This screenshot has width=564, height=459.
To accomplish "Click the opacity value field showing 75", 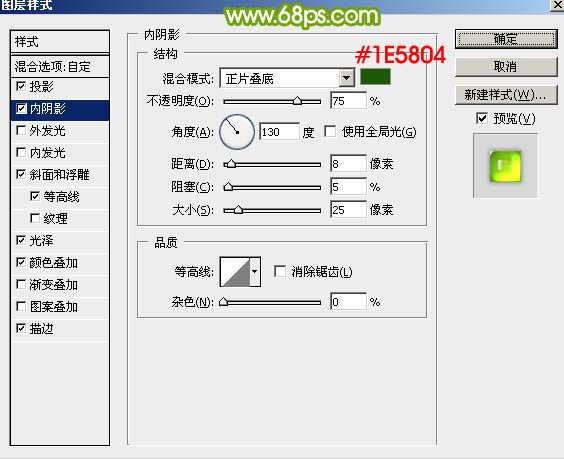I will [348, 101].
